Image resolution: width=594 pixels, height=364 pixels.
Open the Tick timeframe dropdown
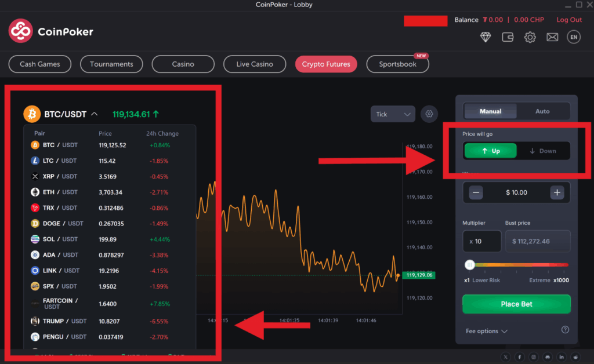point(393,114)
